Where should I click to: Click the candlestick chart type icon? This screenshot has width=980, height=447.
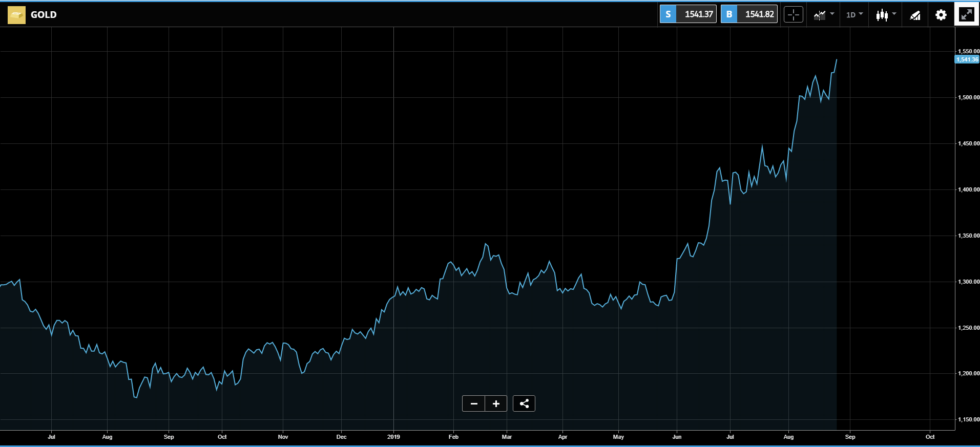tap(882, 15)
